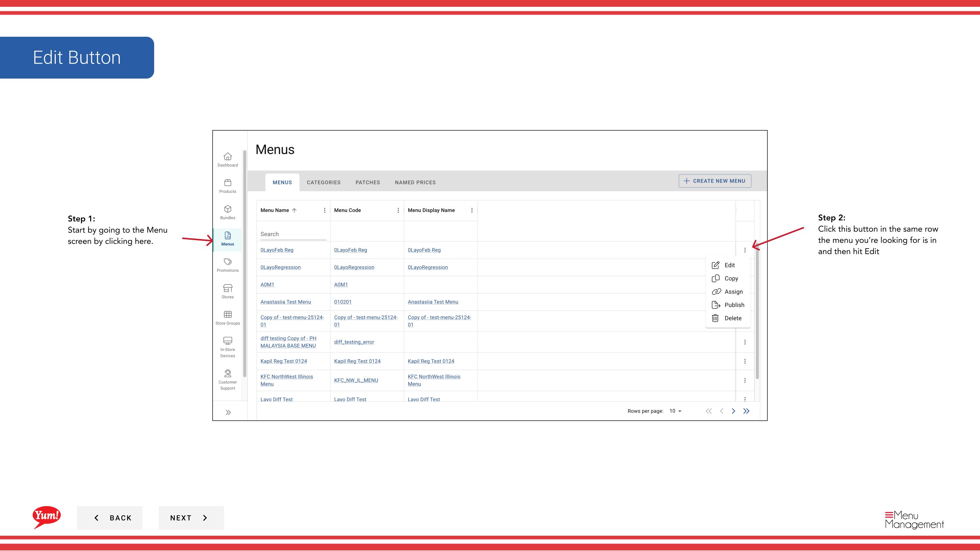Viewport: 980px width, 551px height.
Task: Click the Menu Code column header
Action: click(x=347, y=210)
